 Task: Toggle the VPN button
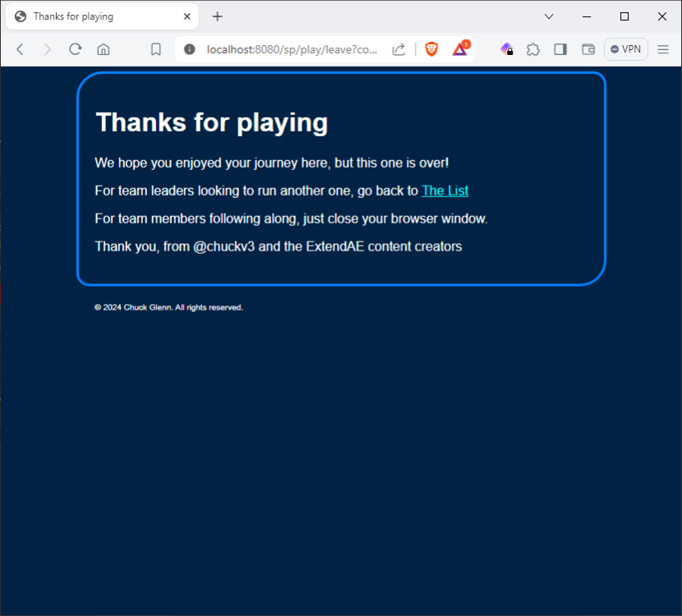tap(626, 49)
